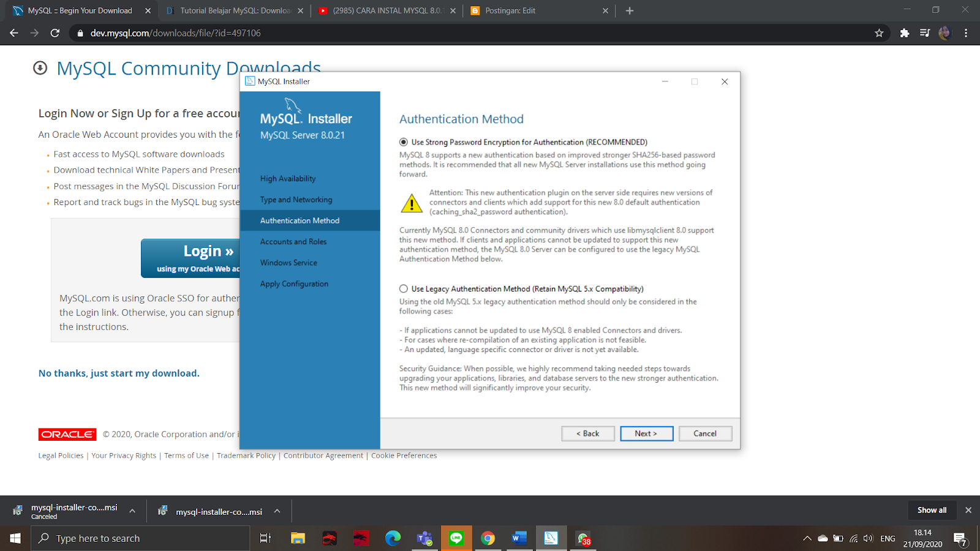Open Task View on the taskbar
The image size is (980, 551).
tap(266, 538)
